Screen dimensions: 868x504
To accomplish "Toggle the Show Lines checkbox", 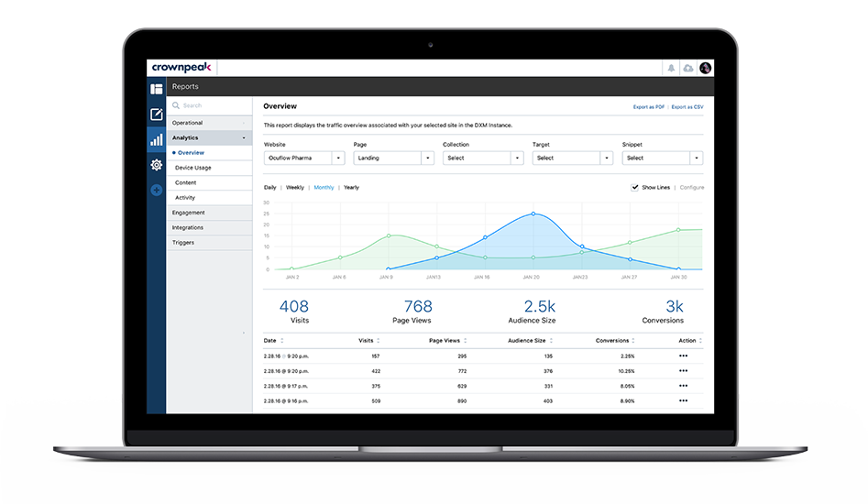I will [635, 187].
